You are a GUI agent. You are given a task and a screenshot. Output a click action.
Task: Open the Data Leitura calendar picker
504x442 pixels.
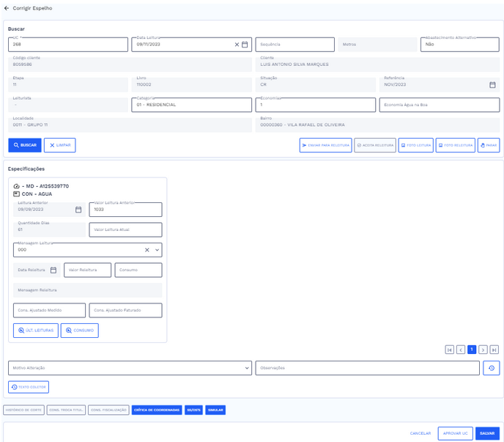tap(245, 45)
